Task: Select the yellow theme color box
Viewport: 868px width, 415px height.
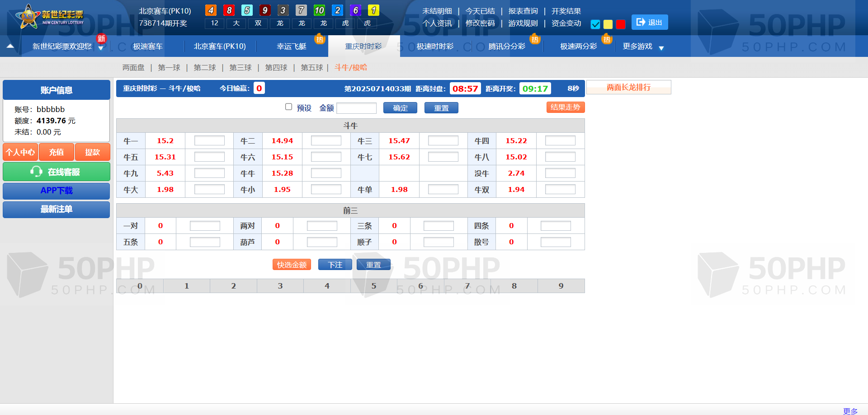Action: coord(608,24)
